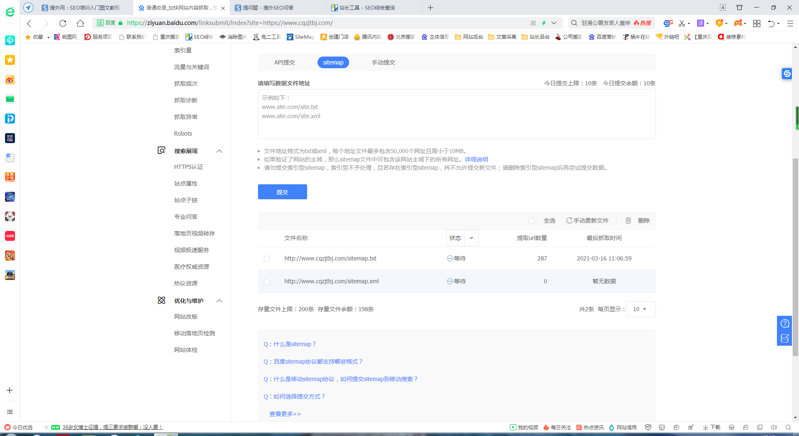
Task: Click the Robots item in sidebar
Action: (183, 133)
